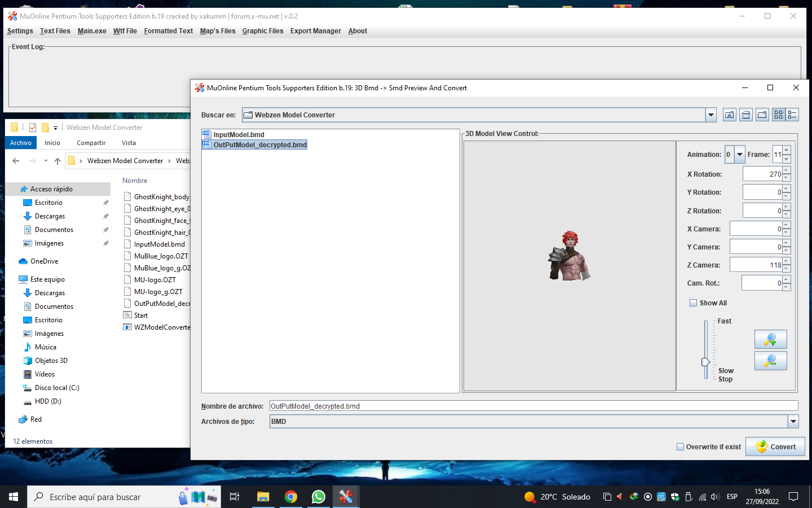Click the animation speed slider handle
This screenshot has height=508, width=812.
705,362
